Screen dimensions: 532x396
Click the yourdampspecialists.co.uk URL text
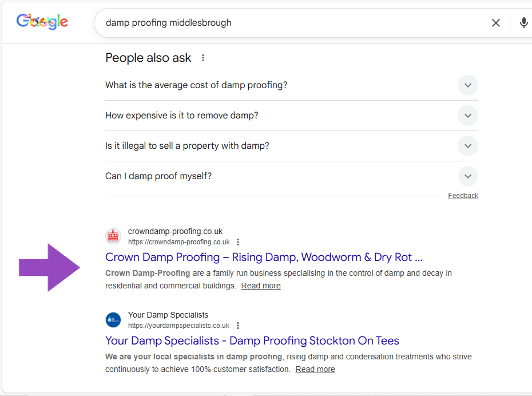178,326
